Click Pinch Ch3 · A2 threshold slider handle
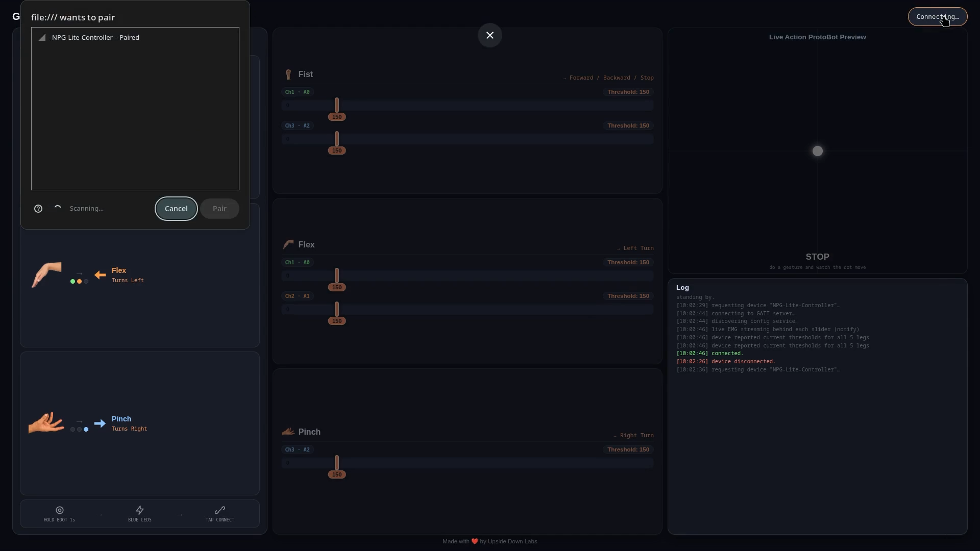980x551 pixels. (x=337, y=463)
